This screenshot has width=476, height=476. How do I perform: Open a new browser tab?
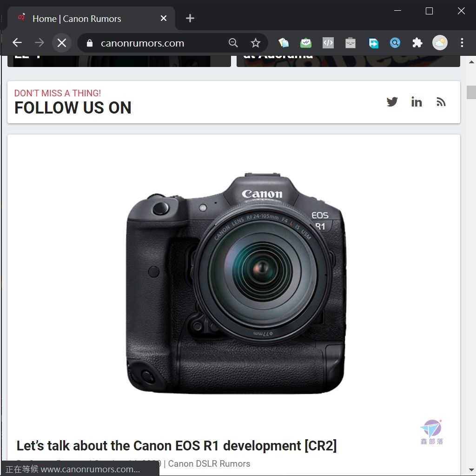(x=190, y=18)
